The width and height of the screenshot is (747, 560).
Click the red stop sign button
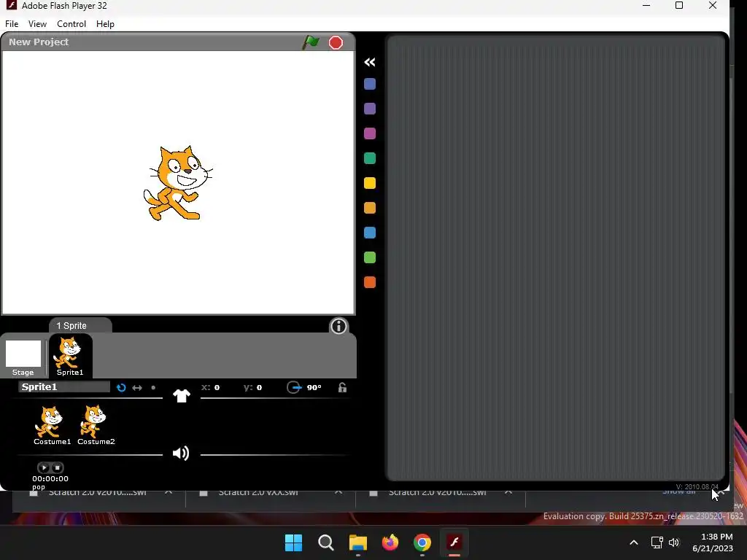336,43
